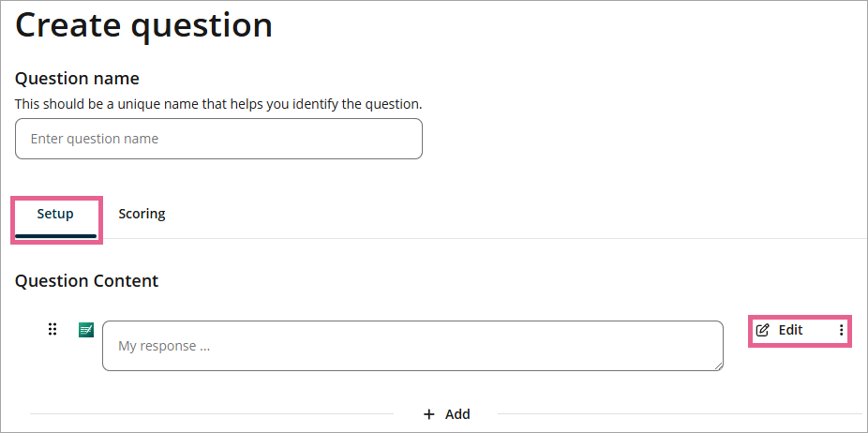The image size is (868, 433).
Task: Click the underline indicator beneath Setup
Action: click(x=55, y=235)
